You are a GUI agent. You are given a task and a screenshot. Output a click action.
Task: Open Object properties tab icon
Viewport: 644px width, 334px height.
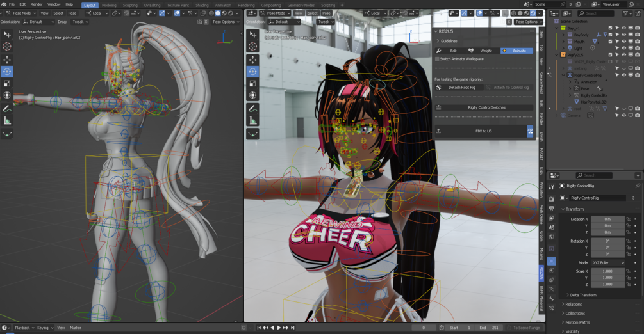point(552,260)
